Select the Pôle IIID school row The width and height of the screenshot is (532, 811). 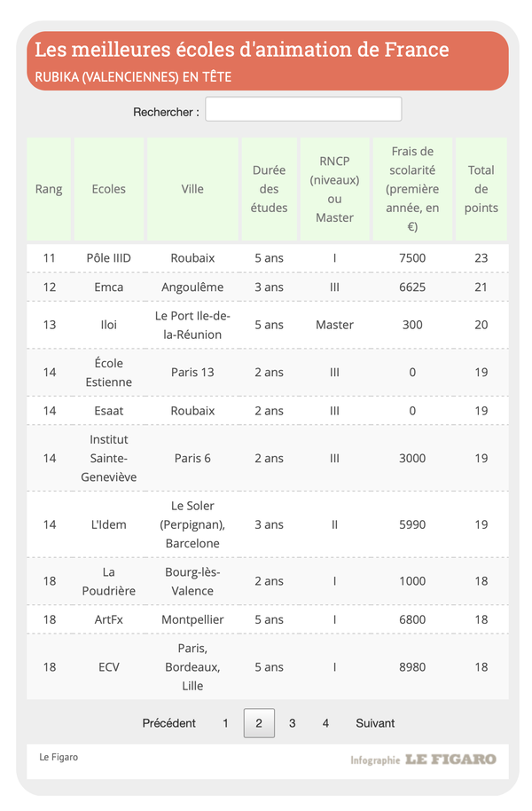109,258
